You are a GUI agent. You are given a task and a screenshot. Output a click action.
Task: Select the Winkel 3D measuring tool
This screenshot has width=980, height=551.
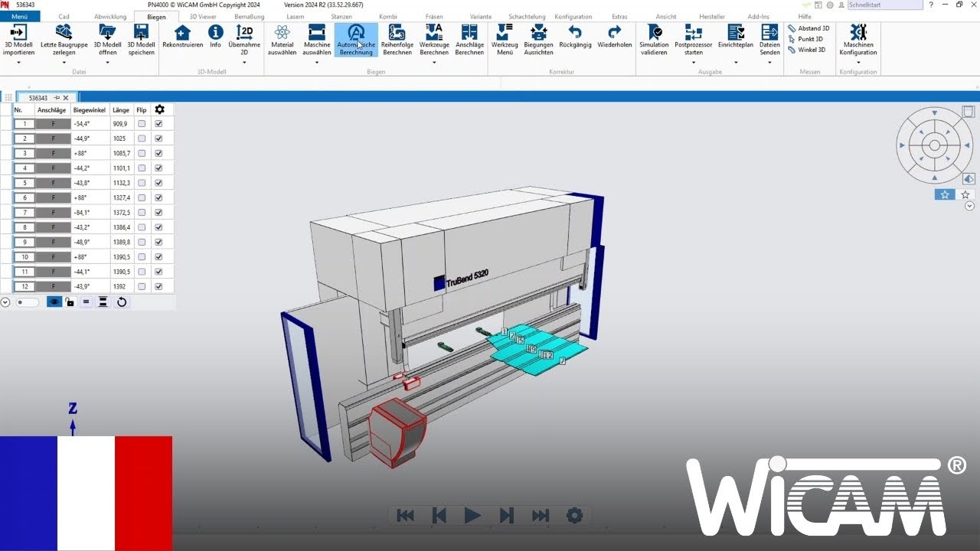click(807, 50)
